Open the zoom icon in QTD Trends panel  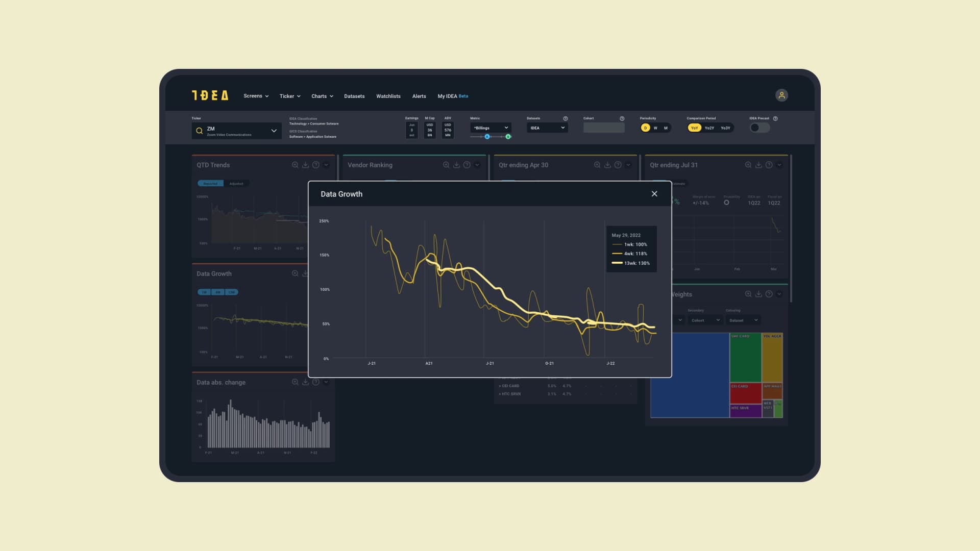coord(295,165)
